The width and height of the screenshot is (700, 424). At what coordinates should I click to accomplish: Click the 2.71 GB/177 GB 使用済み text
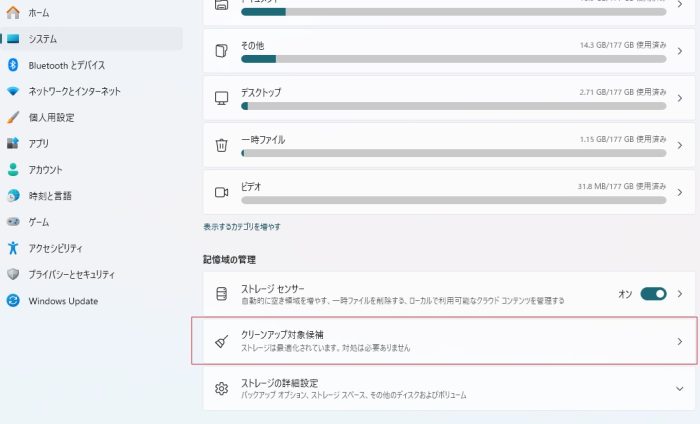(623, 92)
